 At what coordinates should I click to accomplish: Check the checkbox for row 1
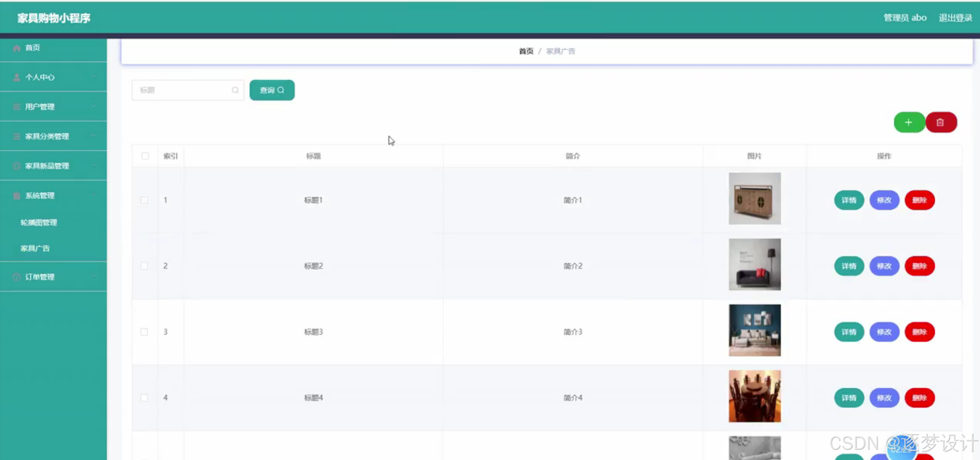pos(144,200)
